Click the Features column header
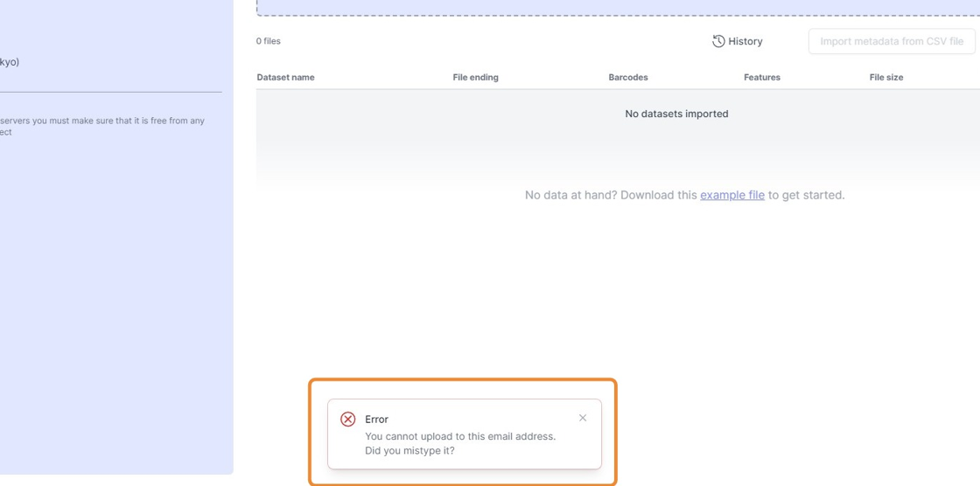This screenshot has width=980, height=486. 761,77
